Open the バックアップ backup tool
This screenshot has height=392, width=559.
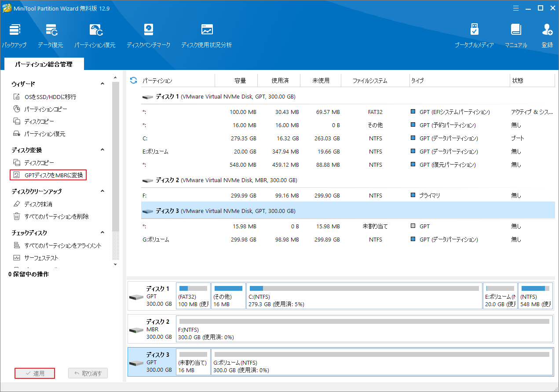coord(14,36)
